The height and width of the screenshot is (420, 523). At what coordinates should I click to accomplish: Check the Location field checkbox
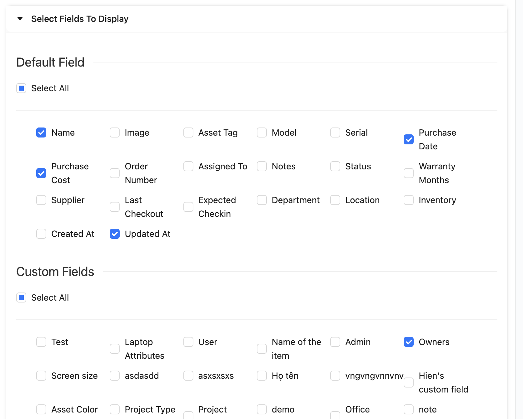click(335, 200)
